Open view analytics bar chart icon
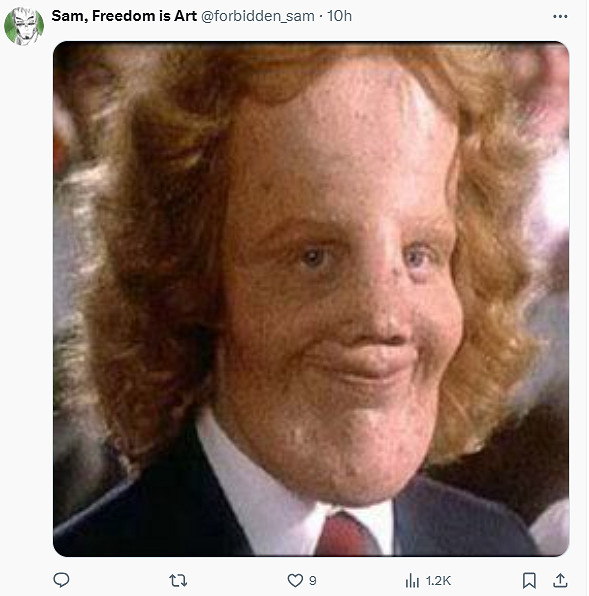This screenshot has width=589, height=596. 412,580
